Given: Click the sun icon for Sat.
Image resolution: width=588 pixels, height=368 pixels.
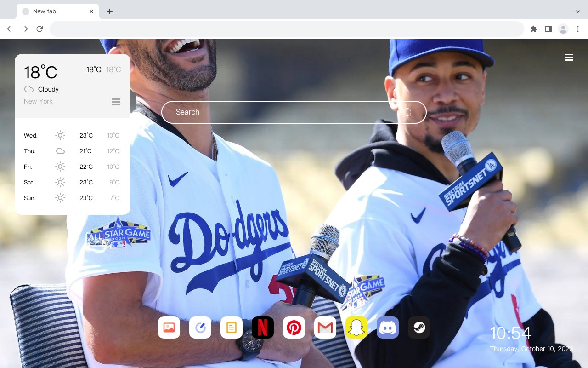Looking at the screenshot, I should pyautogui.click(x=60, y=182).
